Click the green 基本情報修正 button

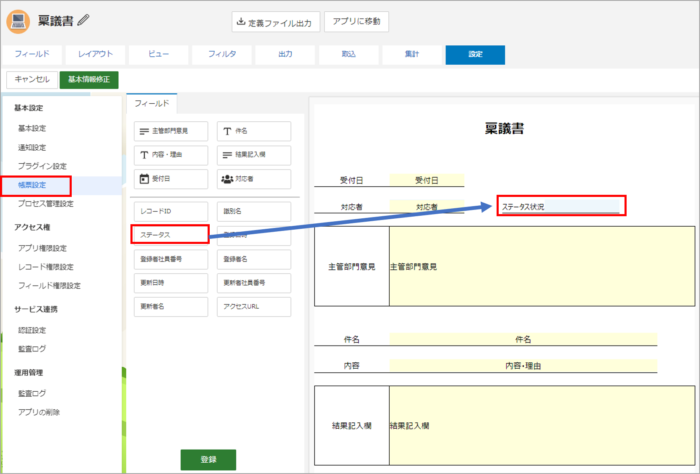(89, 80)
